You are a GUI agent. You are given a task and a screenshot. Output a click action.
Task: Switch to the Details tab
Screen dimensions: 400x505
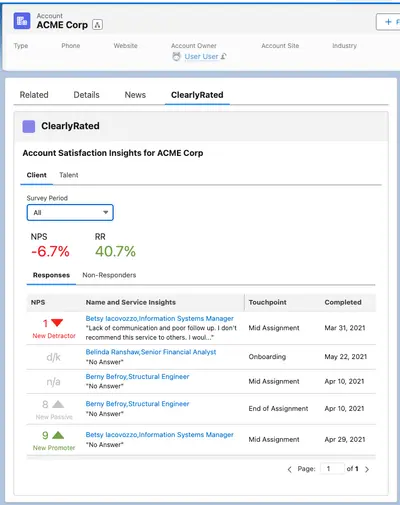(x=86, y=95)
